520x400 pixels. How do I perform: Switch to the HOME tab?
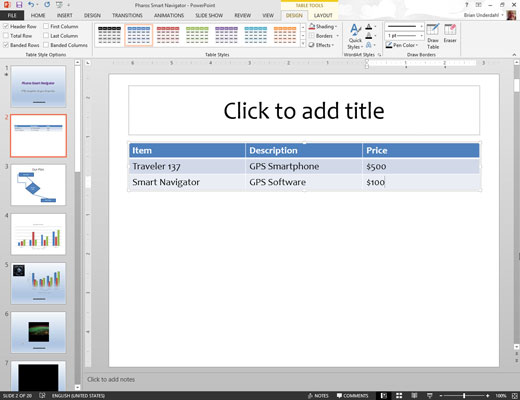click(38, 15)
